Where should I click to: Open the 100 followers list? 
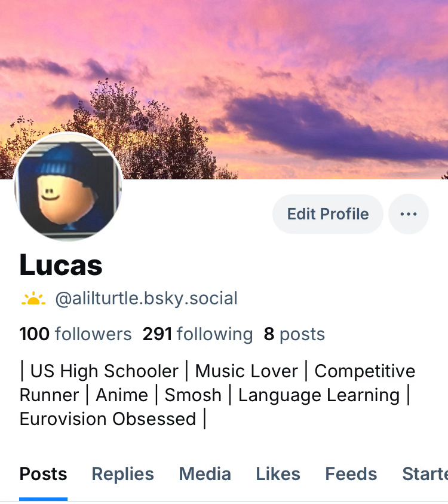pos(75,334)
